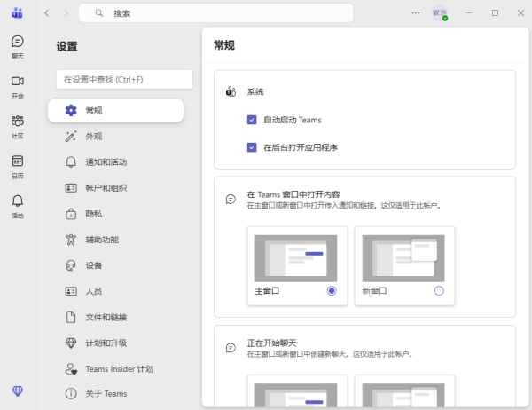Image resolution: width=532 pixels, height=410 pixels.
Task: Open the profile avatar menu
Action: click(x=440, y=13)
